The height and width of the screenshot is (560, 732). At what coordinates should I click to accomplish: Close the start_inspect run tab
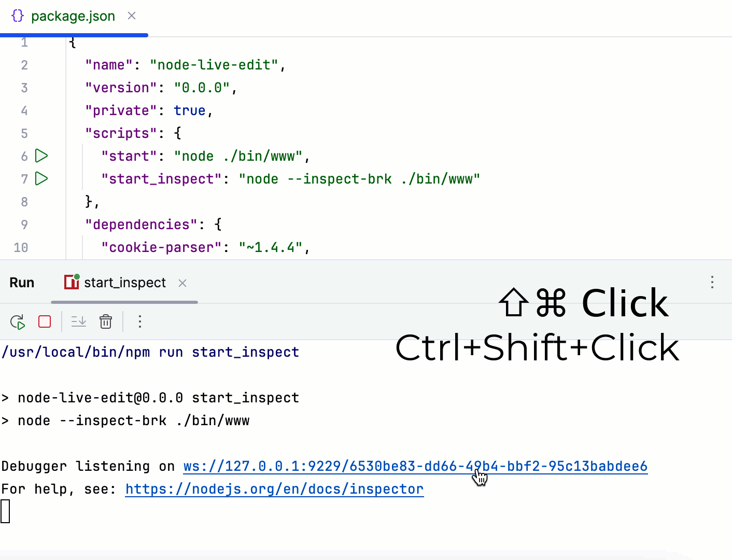pyautogui.click(x=182, y=283)
